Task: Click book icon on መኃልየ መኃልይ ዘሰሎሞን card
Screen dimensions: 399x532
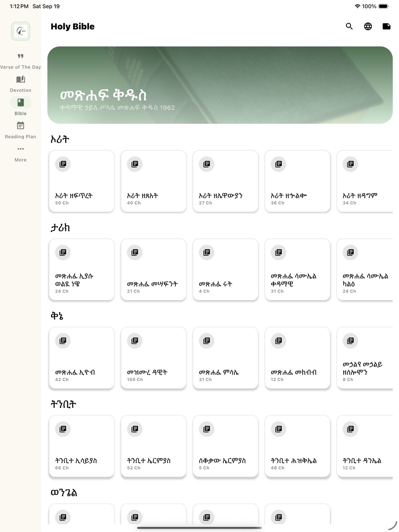Action: pos(350,341)
